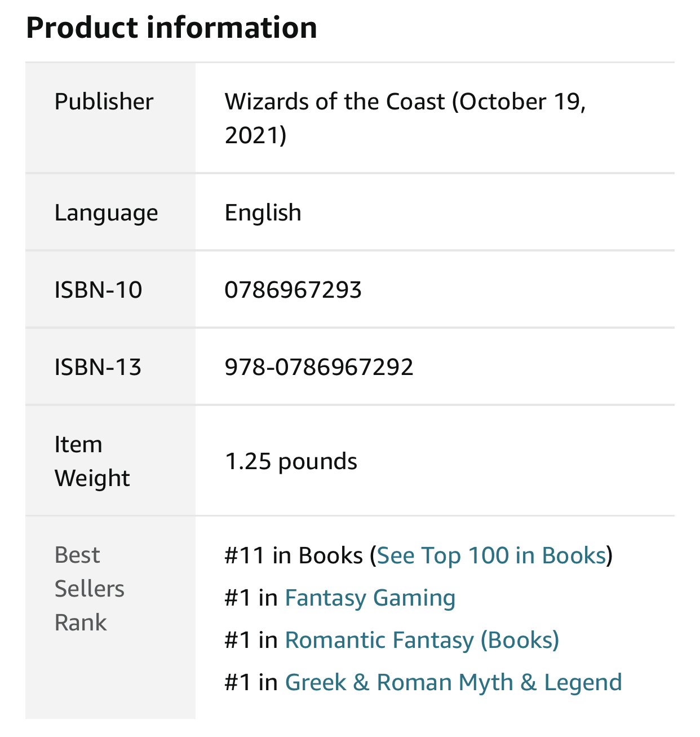Open the Fantasy Gaming category link
The image size is (700, 737).
point(370,598)
